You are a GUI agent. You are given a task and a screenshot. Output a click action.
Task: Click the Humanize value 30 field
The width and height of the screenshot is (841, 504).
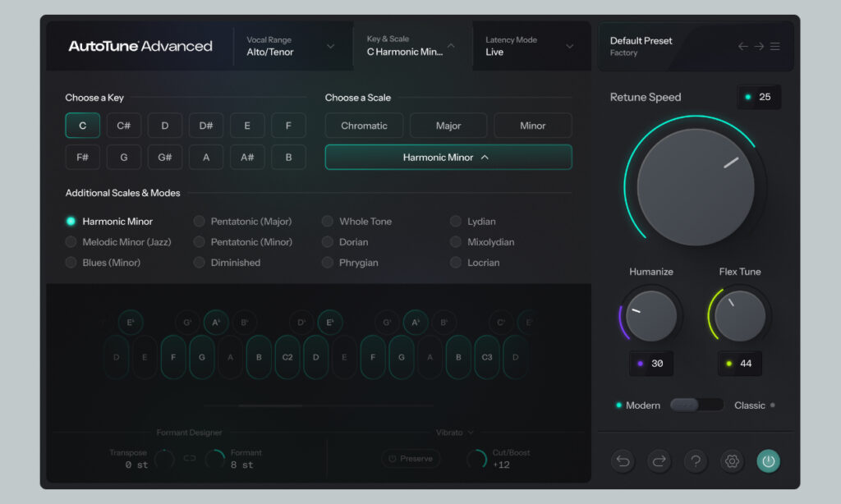click(651, 364)
